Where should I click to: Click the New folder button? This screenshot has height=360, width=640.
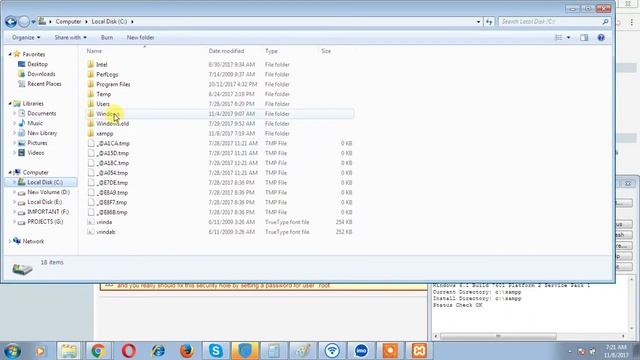(x=140, y=38)
